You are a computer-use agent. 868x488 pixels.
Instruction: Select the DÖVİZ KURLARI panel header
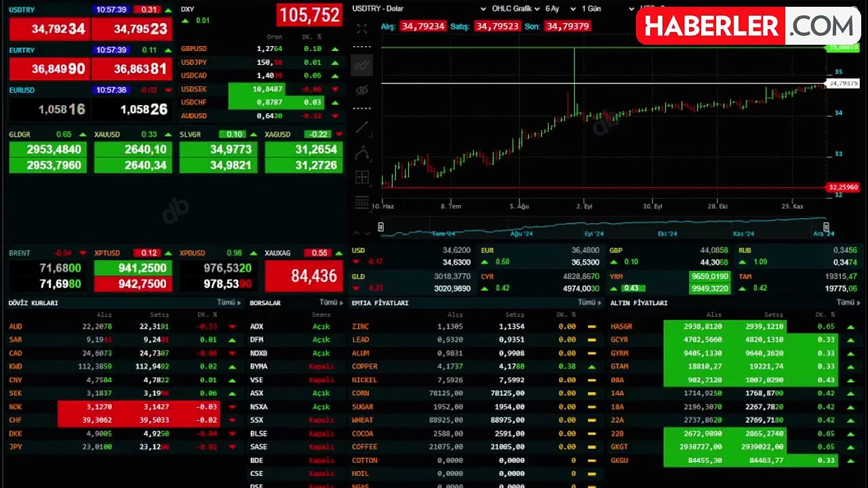[33, 303]
